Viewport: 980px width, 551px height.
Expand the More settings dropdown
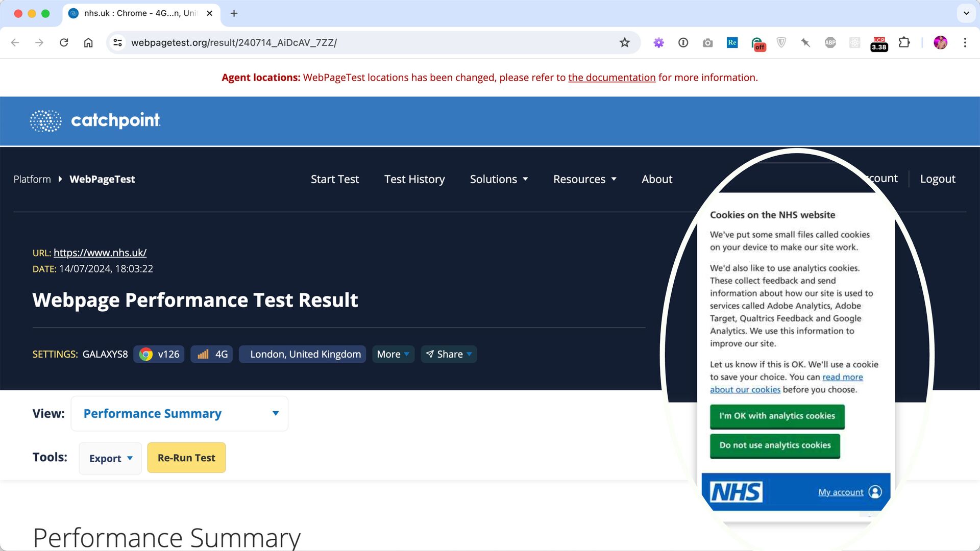coord(393,354)
